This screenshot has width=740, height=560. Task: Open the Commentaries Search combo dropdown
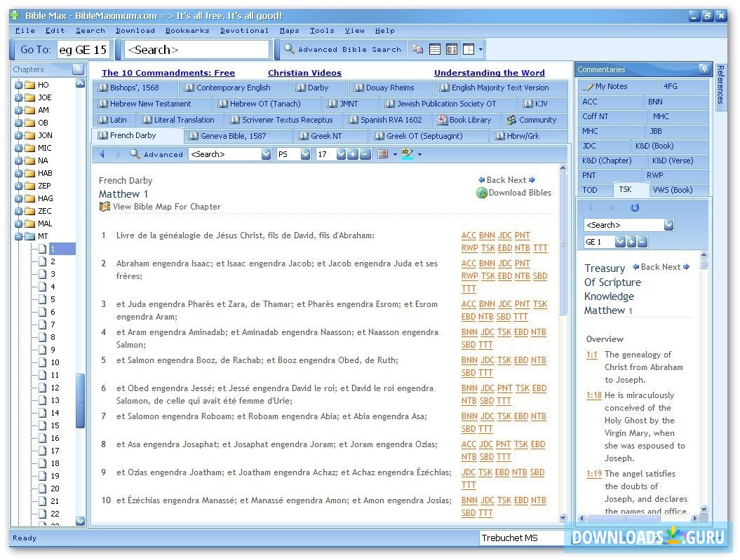(x=668, y=225)
